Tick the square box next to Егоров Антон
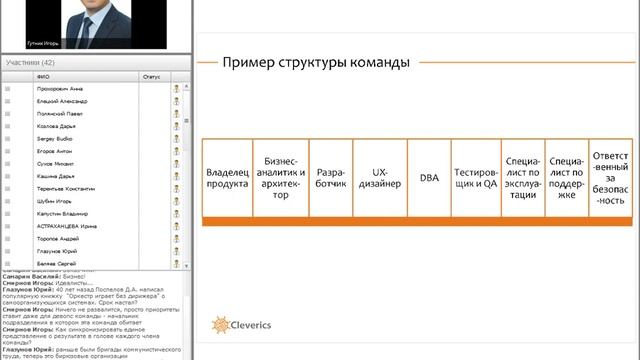Image resolution: width=640 pixels, height=360 pixels. 7,151
